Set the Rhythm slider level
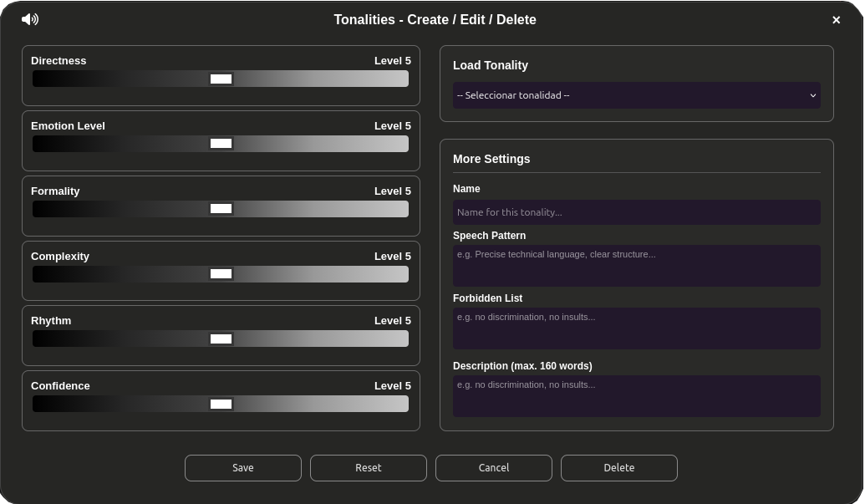 coord(221,339)
